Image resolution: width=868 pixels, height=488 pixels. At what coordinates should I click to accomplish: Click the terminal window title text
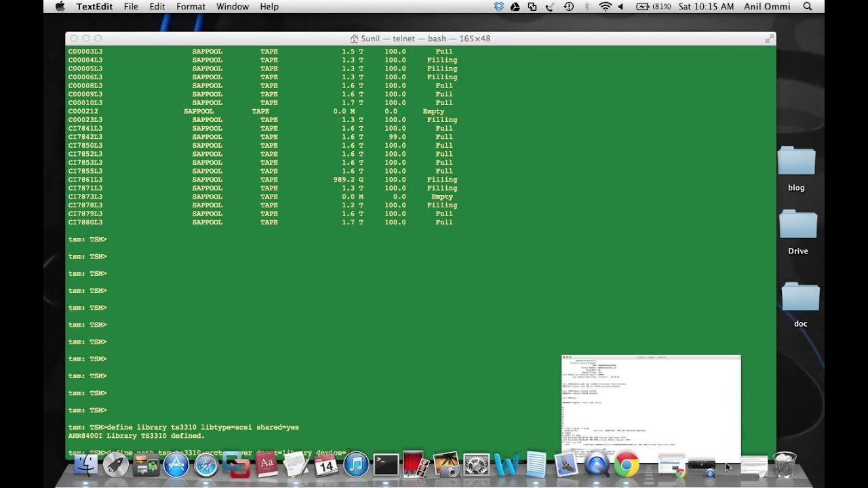point(425,39)
